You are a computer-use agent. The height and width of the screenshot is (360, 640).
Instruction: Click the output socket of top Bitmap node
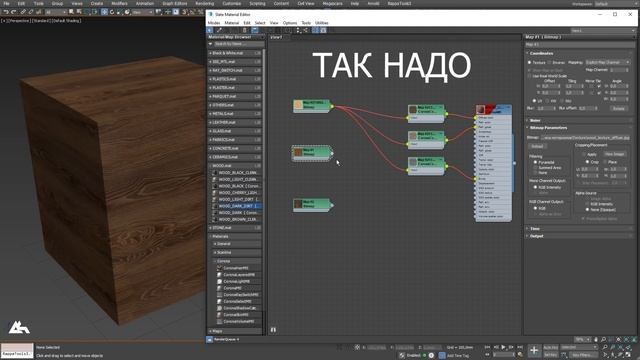pos(332,107)
